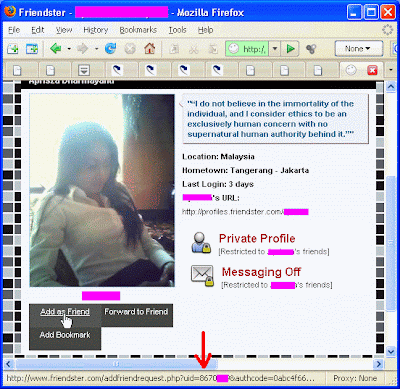The width and height of the screenshot is (400, 389).
Task: Open the Edit menu
Action: pos(38,30)
